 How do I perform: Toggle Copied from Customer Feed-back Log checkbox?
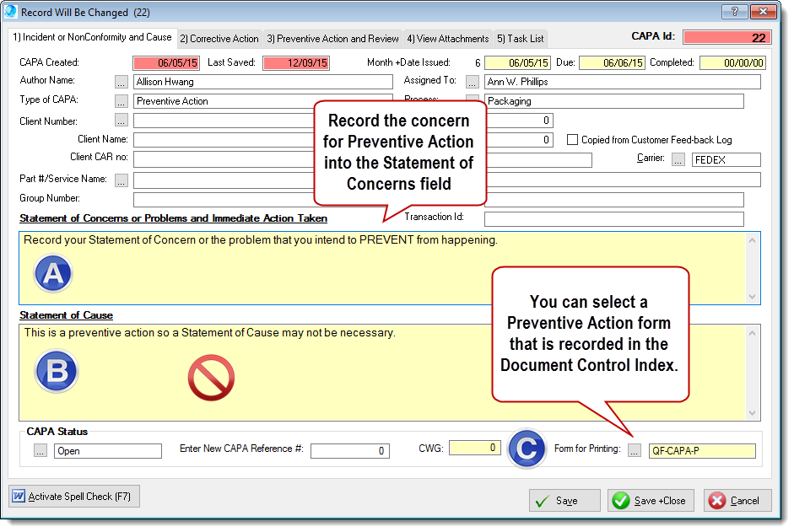click(x=573, y=140)
